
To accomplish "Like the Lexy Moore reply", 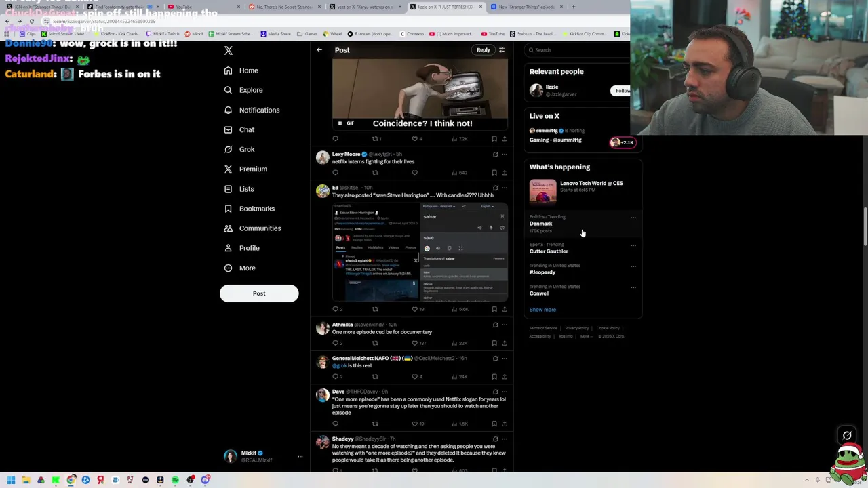I will click(x=415, y=172).
